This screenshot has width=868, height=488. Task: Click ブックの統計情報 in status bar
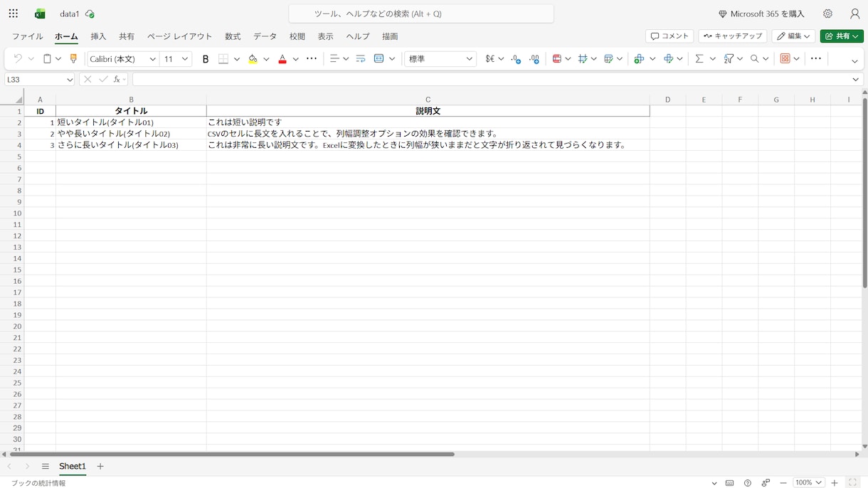pyautogui.click(x=38, y=483)
